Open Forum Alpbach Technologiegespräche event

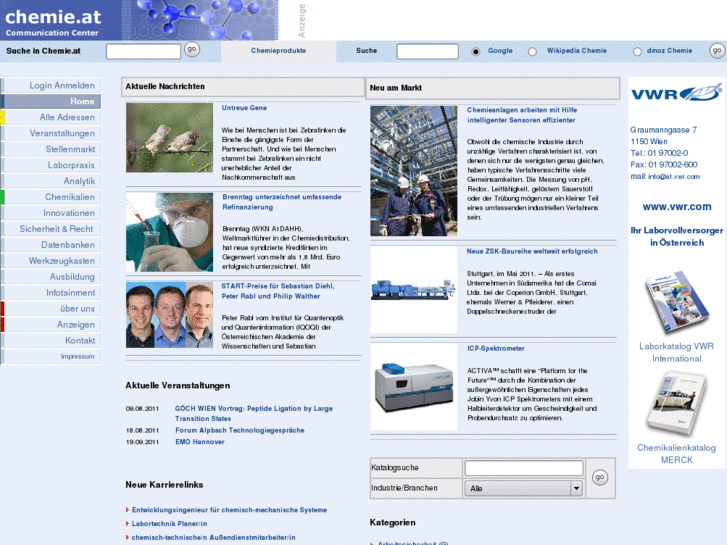(x=240, y=430)
